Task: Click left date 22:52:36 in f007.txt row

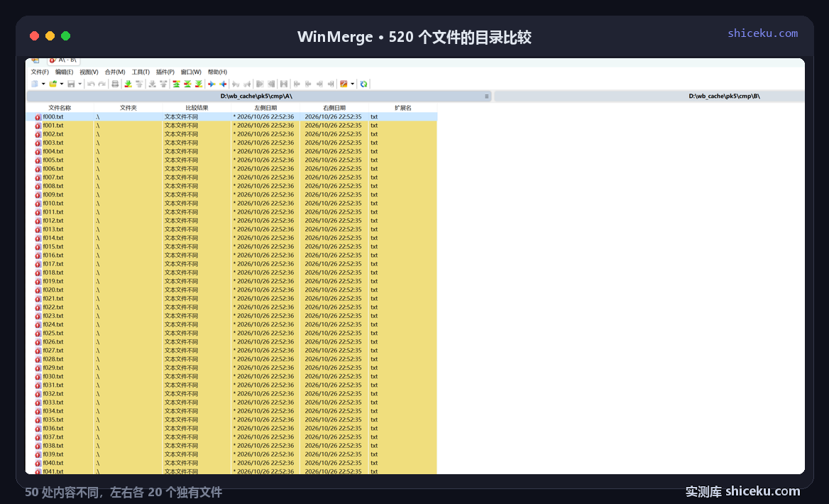Action: (264, 177)
